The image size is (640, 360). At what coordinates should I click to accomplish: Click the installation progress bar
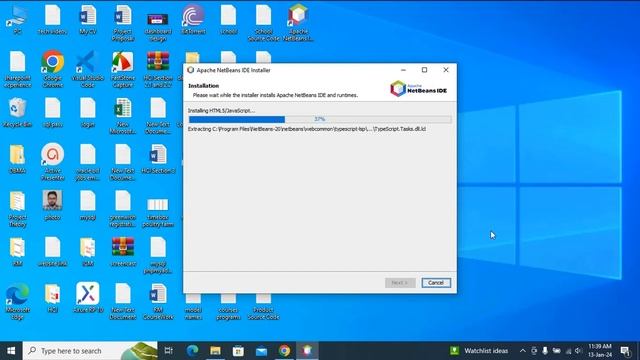[x=320, y=119]
